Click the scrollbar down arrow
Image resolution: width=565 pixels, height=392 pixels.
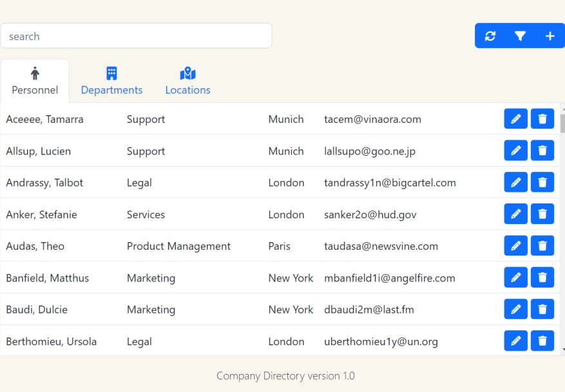point(562,351)
